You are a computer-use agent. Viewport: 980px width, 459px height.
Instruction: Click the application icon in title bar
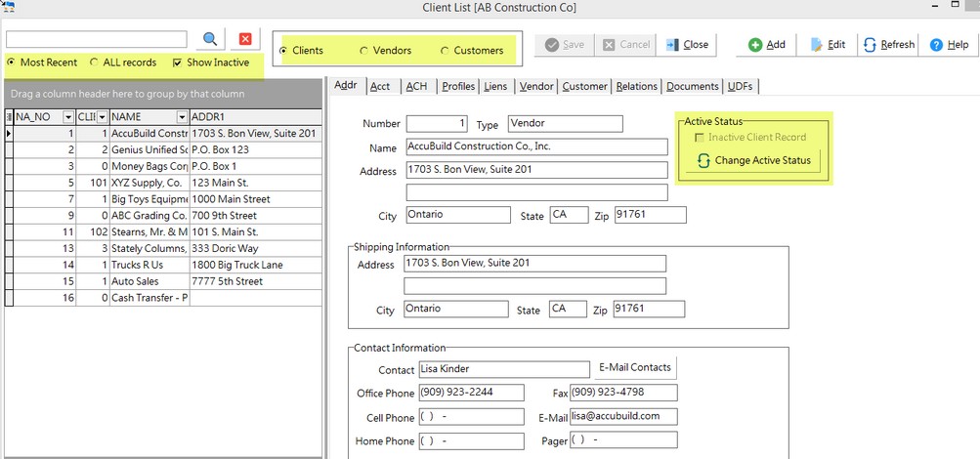coord(9,7)
